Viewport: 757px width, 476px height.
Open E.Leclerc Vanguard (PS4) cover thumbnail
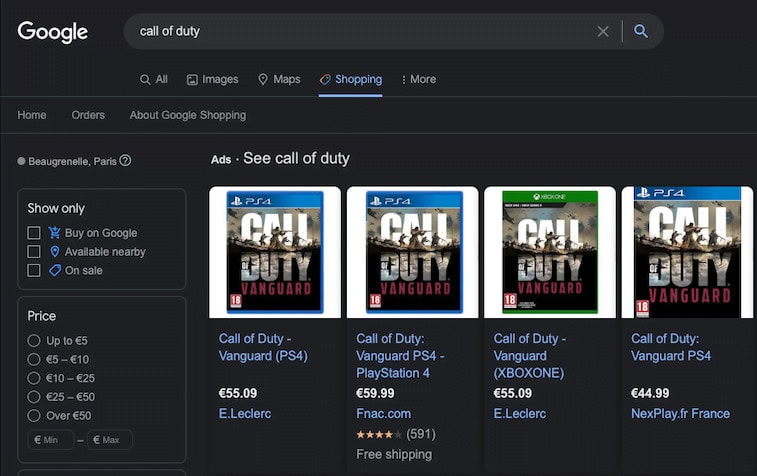point(275,252)
